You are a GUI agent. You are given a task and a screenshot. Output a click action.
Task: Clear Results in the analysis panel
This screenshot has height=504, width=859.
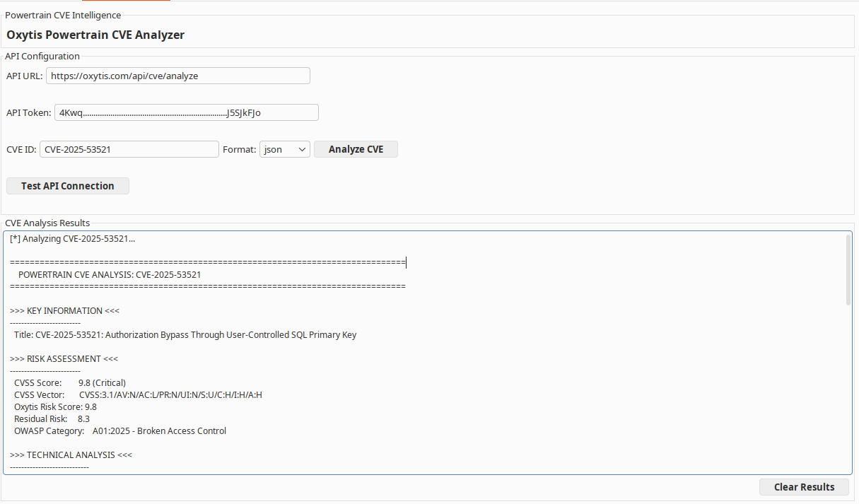[805, 487]
